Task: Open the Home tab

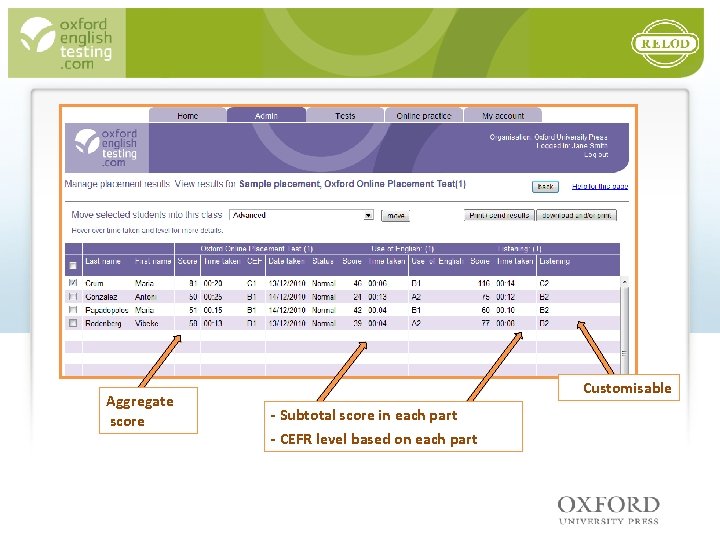Action: click(x=187, y=115)
